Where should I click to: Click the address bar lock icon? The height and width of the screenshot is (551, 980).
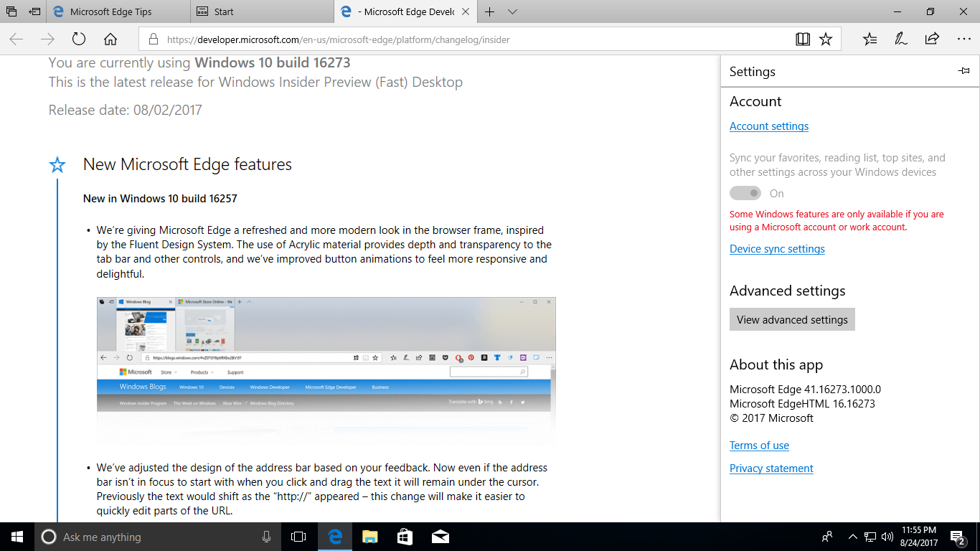152,39
